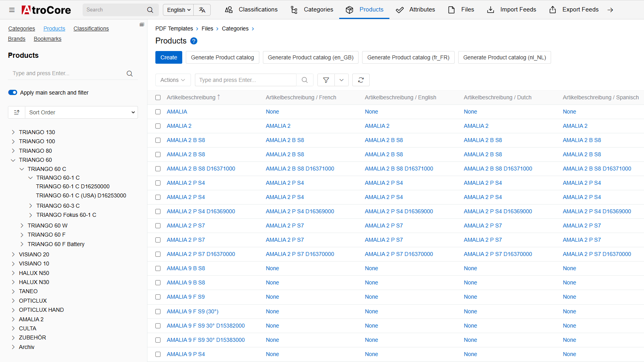Click the filter funnel icon
The width and height of the screenshot is (644, 362).
[326, 80]
